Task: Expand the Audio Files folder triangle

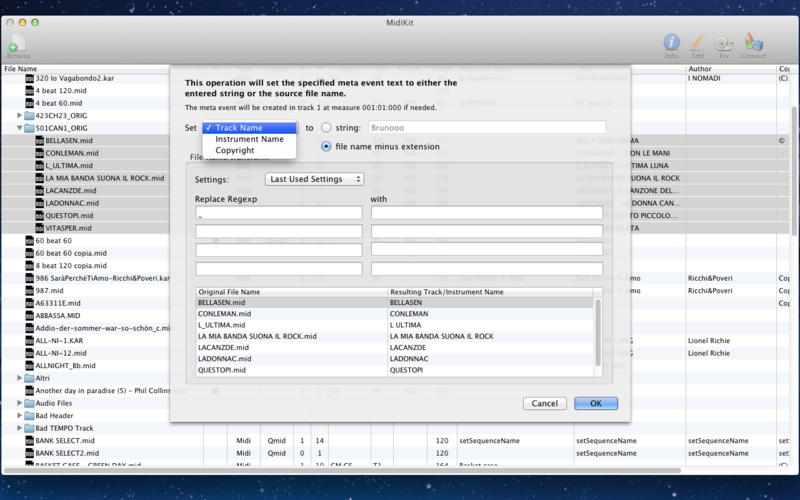Action: 19,403
